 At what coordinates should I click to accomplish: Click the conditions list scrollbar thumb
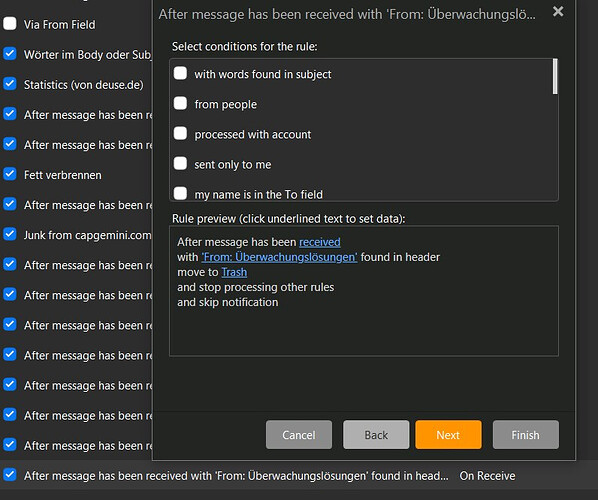555,76
